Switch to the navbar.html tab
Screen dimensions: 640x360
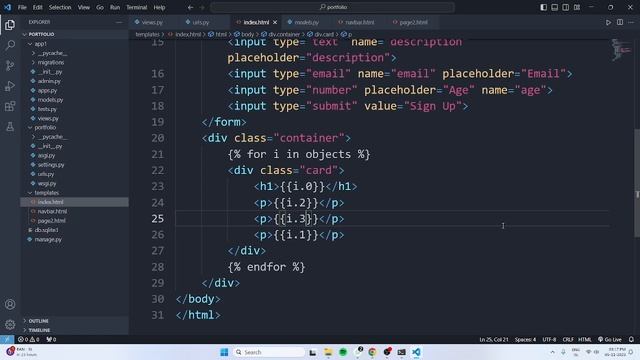click(x=359, y=22)
